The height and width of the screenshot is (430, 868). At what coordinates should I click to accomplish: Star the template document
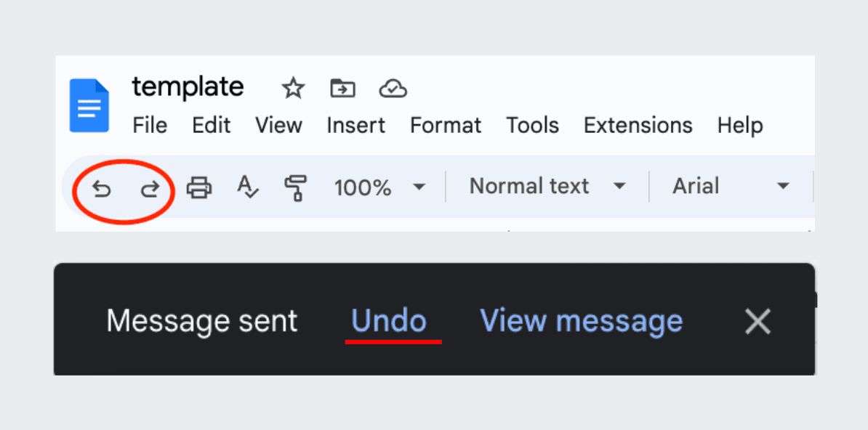pos(293,89)
